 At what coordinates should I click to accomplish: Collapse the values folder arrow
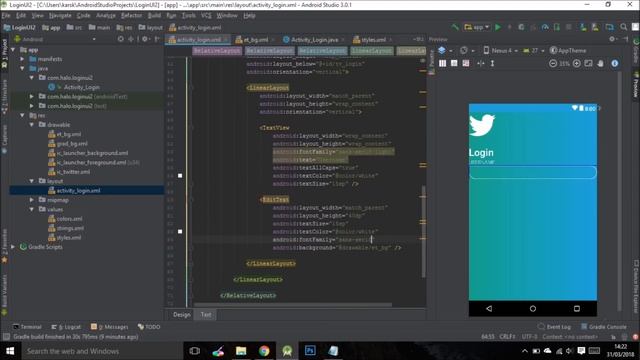31,209
